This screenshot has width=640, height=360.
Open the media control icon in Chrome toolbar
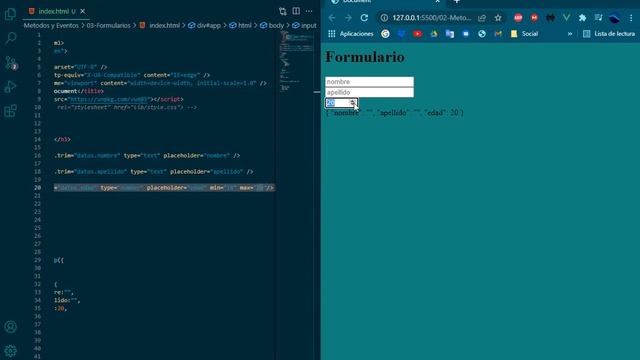pos(598,18)
